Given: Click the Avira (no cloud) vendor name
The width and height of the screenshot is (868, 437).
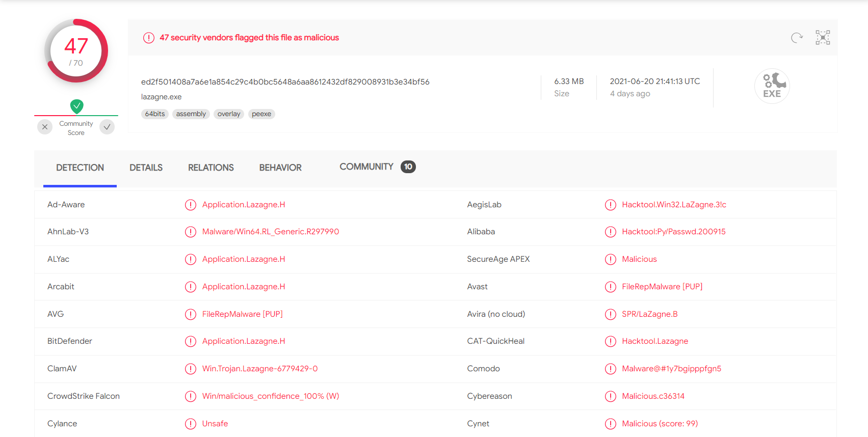Looking at the screenshot, I should pyautogui.click(x=496, y=314).
